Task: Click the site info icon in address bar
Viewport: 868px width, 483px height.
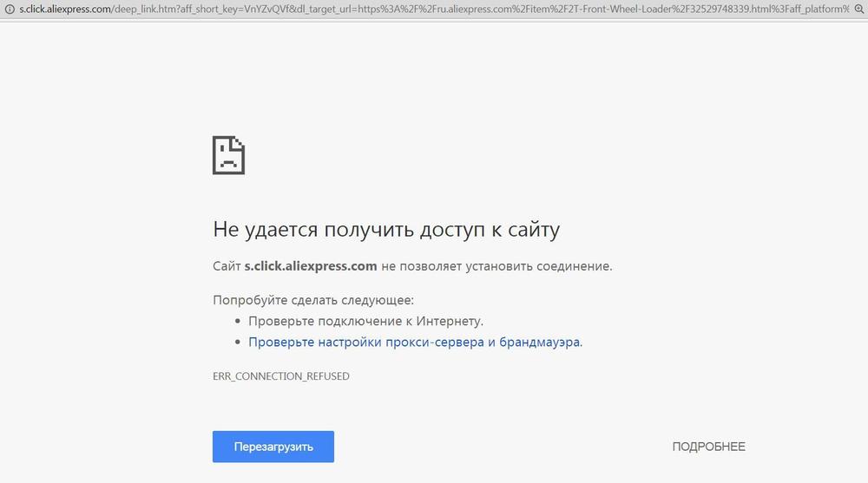Action: click(x=10, y=9)
